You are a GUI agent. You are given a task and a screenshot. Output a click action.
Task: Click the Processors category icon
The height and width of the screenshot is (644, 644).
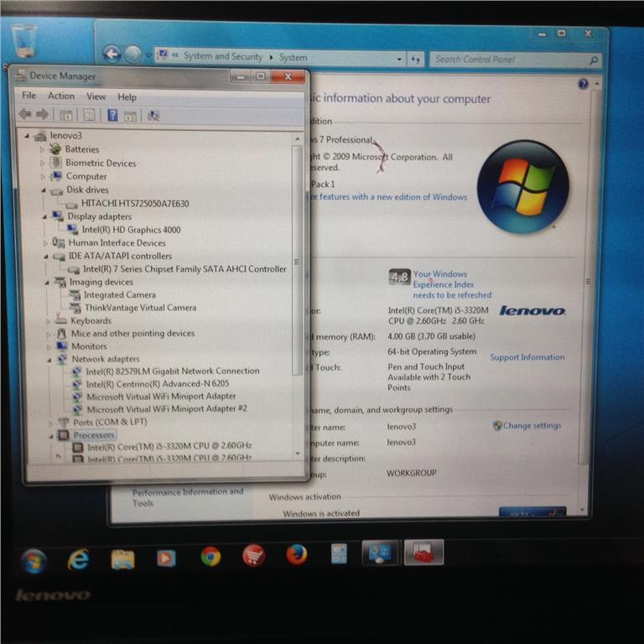pos(64,435)
